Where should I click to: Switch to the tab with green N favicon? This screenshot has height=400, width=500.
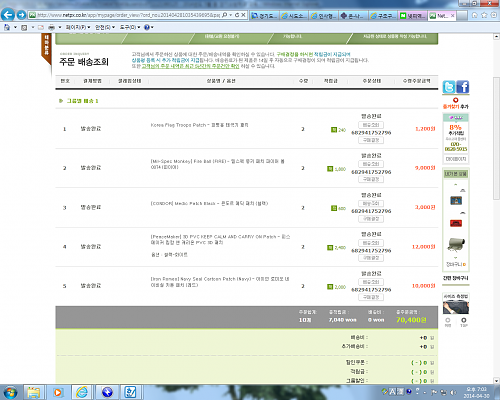pyautogui.click(x=413, y=16)
